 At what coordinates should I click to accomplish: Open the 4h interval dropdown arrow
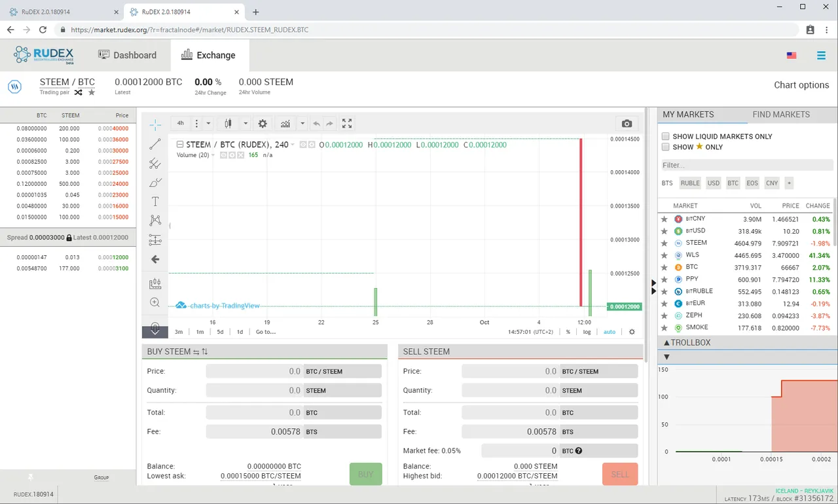pos(208,123)
